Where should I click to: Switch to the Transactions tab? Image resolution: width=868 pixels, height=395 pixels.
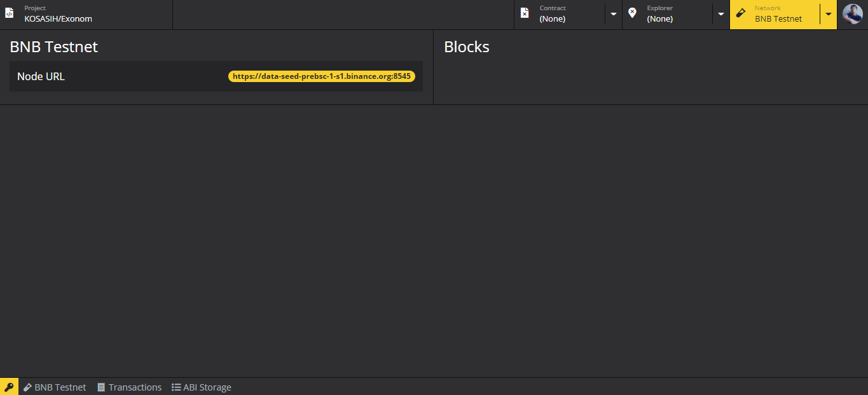[x=130, y=387]
